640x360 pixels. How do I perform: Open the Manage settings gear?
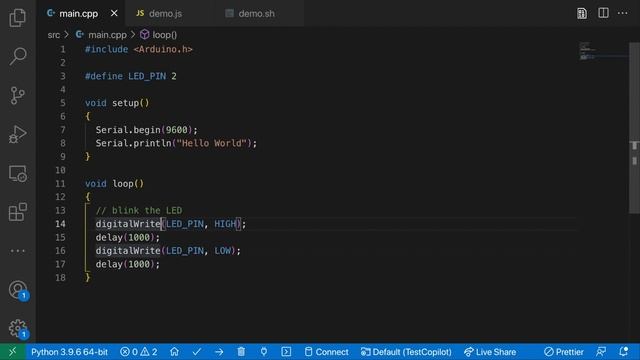pos(18,328)
